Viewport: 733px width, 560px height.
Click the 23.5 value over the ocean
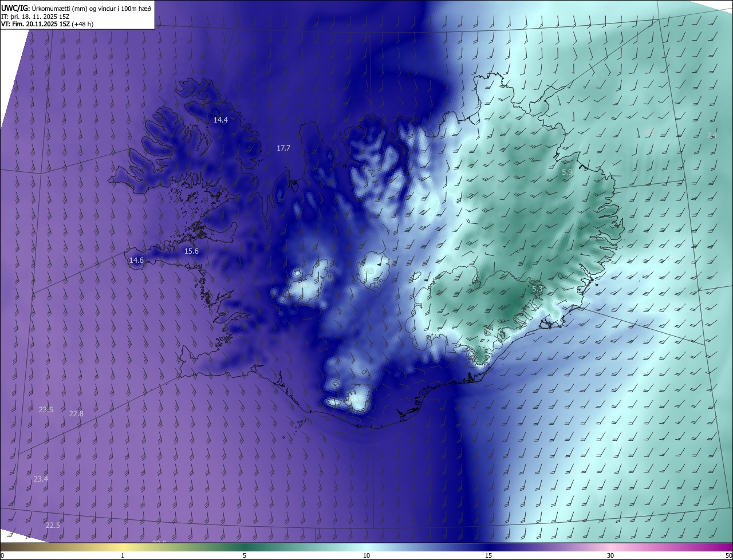point(46,410)
